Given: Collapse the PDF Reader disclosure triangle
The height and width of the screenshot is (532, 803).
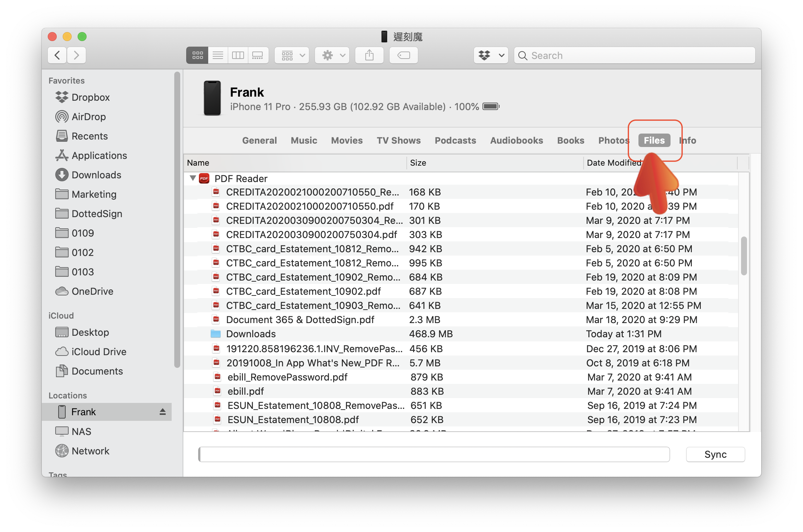Looking at the screenshot, I should coord(193,178).
